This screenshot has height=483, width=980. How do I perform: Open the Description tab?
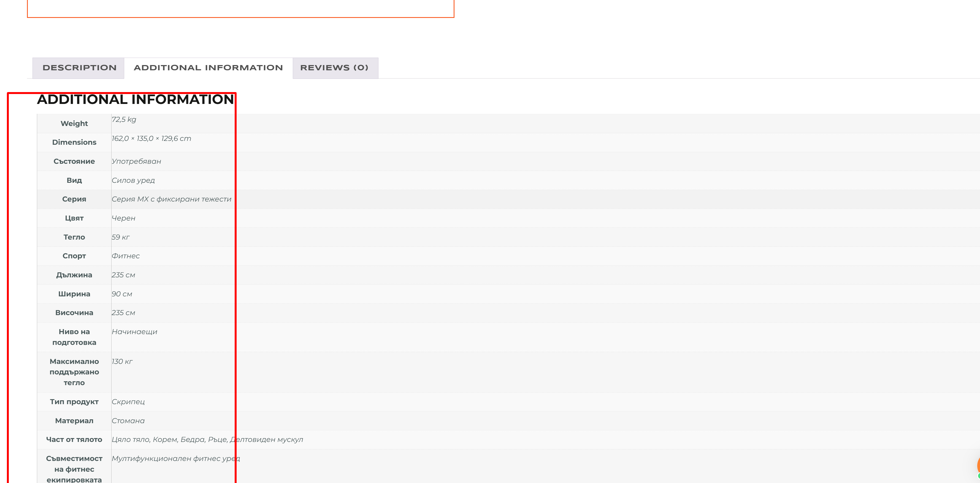coord(79,68)
